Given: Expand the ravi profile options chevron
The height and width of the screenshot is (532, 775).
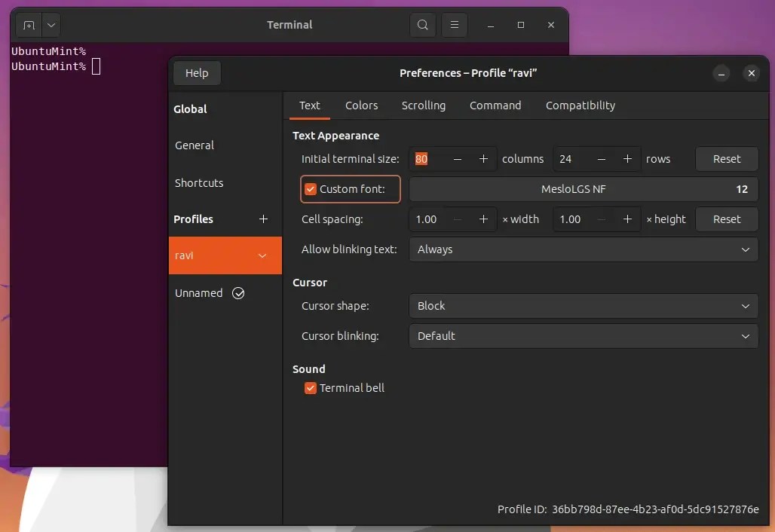Looking at the screenshot, I should tap(262, 255).
